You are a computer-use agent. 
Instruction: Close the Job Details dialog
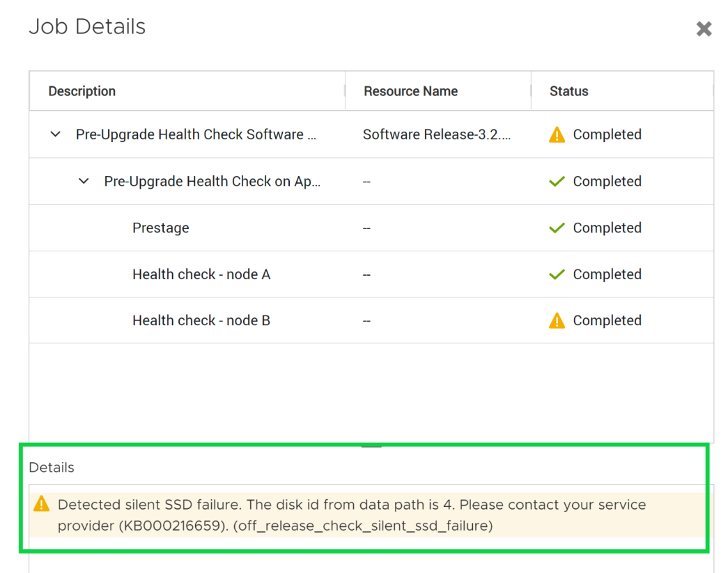point(704,29)
